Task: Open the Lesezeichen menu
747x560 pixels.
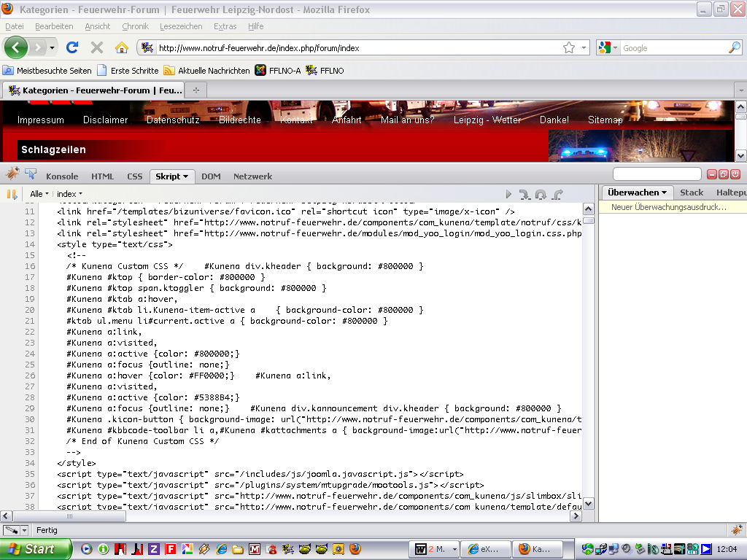Action: [x=181, y=26]
